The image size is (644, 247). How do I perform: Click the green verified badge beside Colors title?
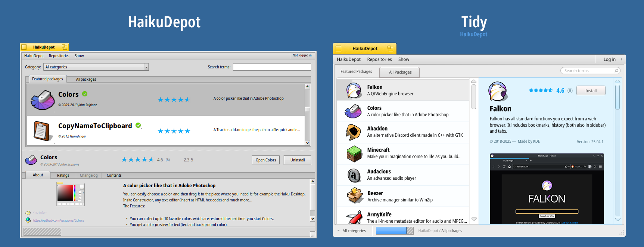pos(85,94)
